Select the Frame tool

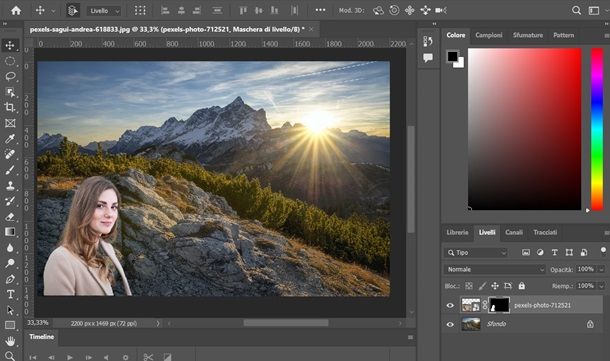[x=10, y=123]
